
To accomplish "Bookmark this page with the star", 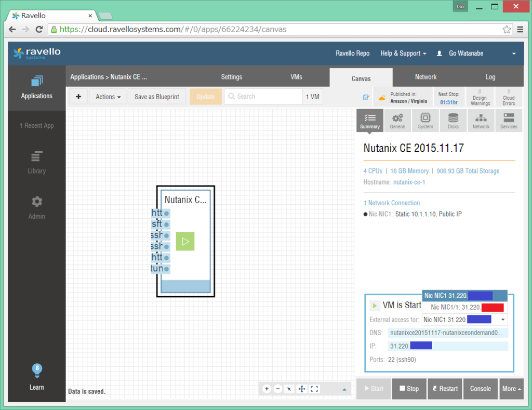I will [507, 30].
